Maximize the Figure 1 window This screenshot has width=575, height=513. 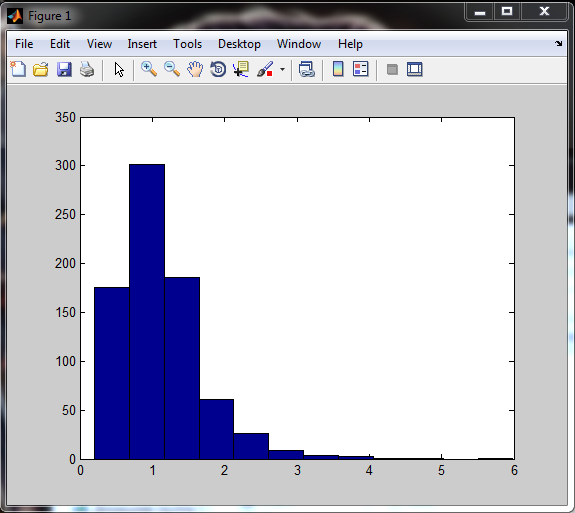pos(507,12)
